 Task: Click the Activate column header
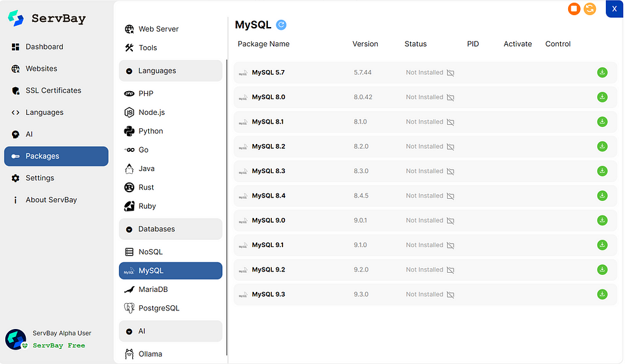pos(517,44)
